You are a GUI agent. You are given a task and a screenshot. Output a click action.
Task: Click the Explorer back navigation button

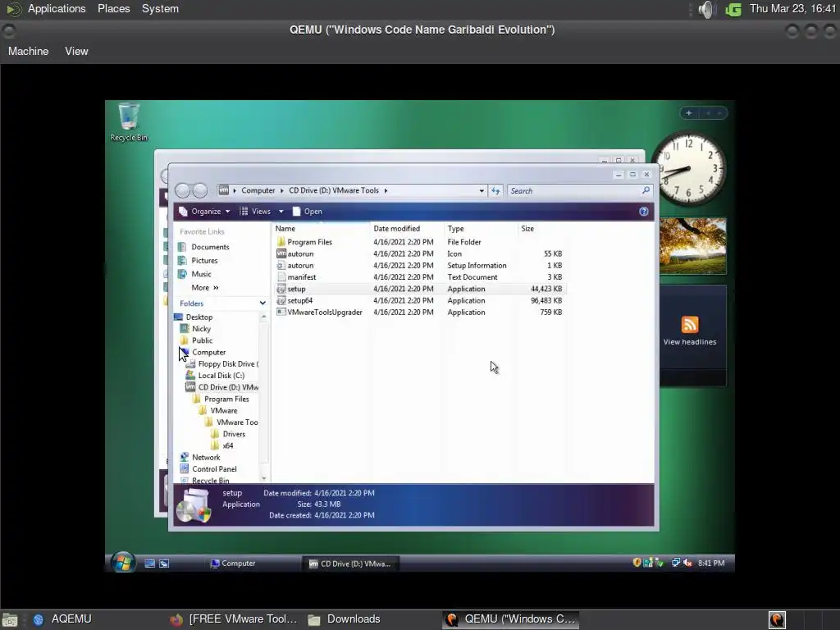pos(183,190)
